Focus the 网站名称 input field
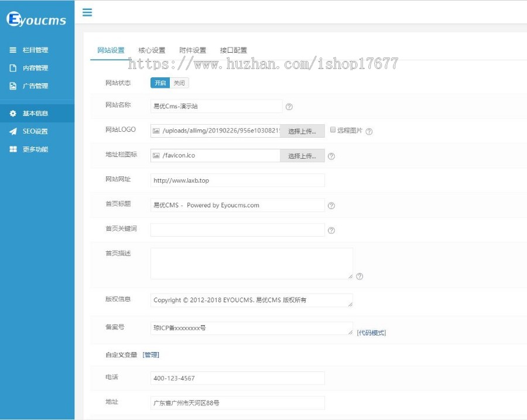This screenshot has height=420, width=527. (x=217, y=106)
